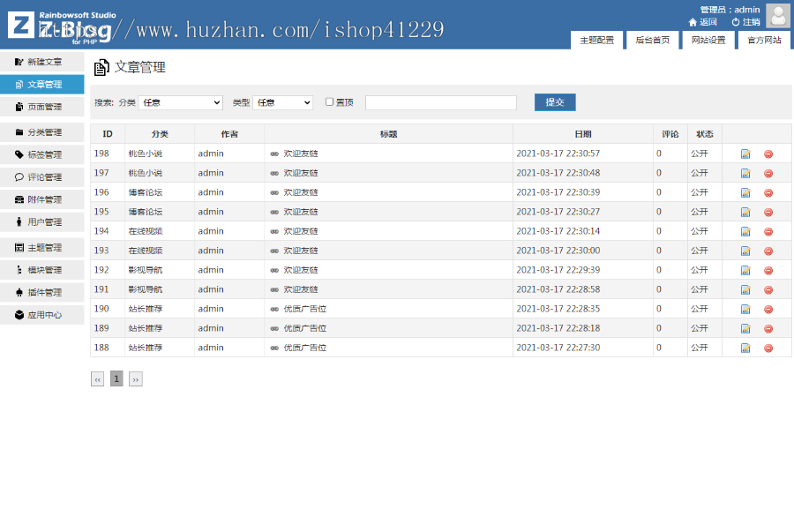Viewport: 794px width, 532px height.
Task: Click category 在线视频 in row 194
Action: click(x=146, y=231)
